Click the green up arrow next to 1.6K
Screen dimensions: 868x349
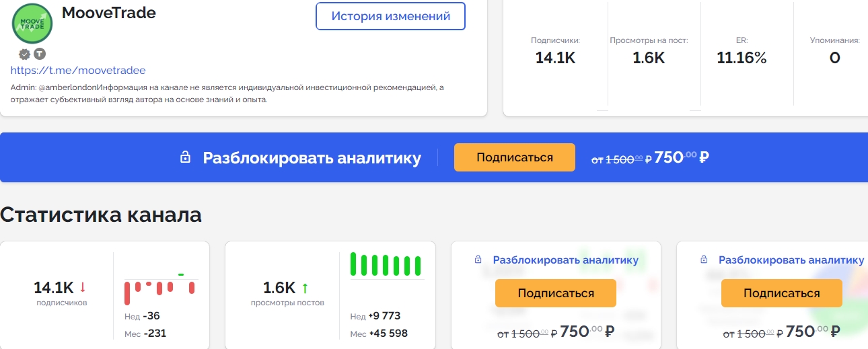pos(305,288)
